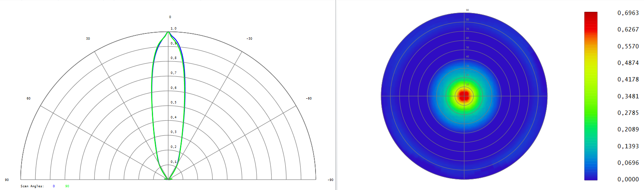The image size is (644, 190).
Task: Click the color scale value 0,2785
Action: point(628,113)
